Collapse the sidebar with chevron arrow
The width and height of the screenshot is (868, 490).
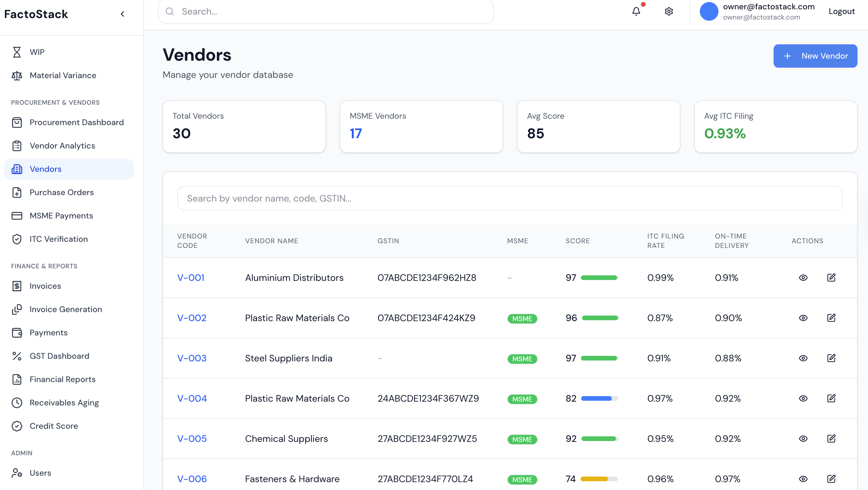(x=122, y=14)
